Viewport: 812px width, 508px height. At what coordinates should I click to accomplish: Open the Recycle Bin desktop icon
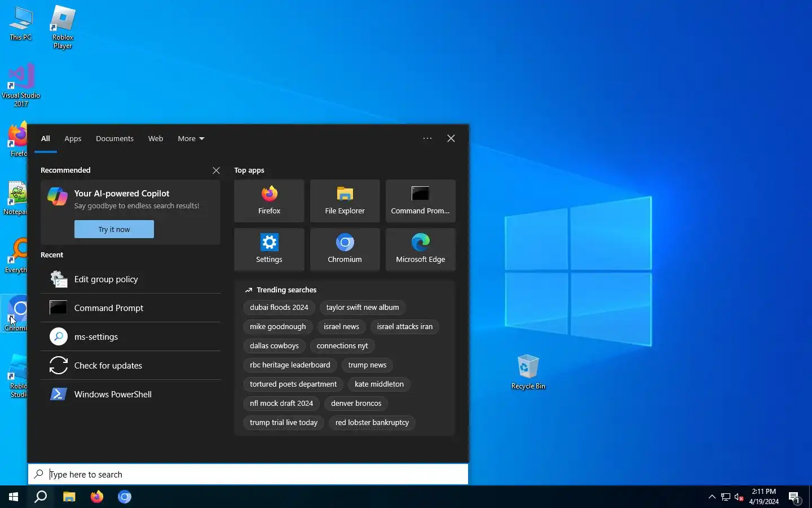[x=528, y=372]
